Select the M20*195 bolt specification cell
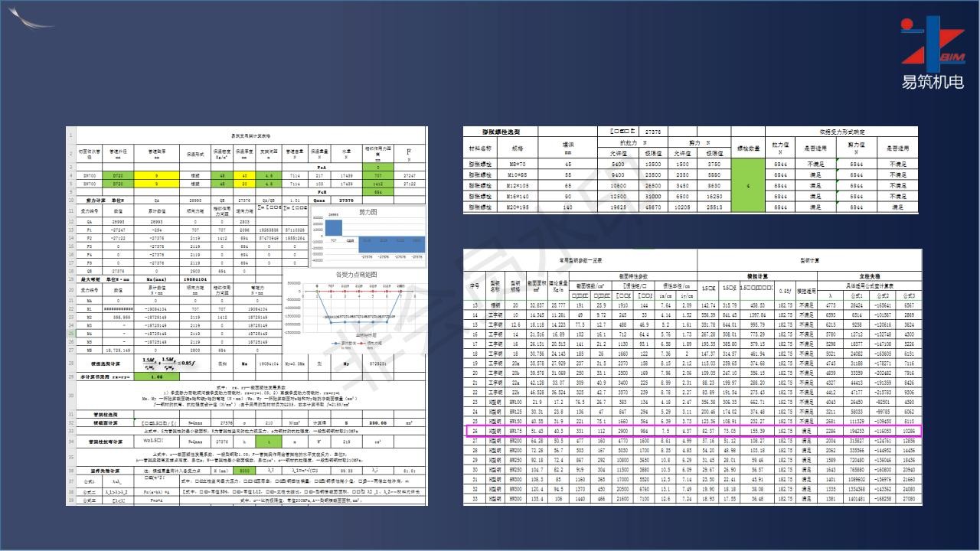 (x=517, y=207)
